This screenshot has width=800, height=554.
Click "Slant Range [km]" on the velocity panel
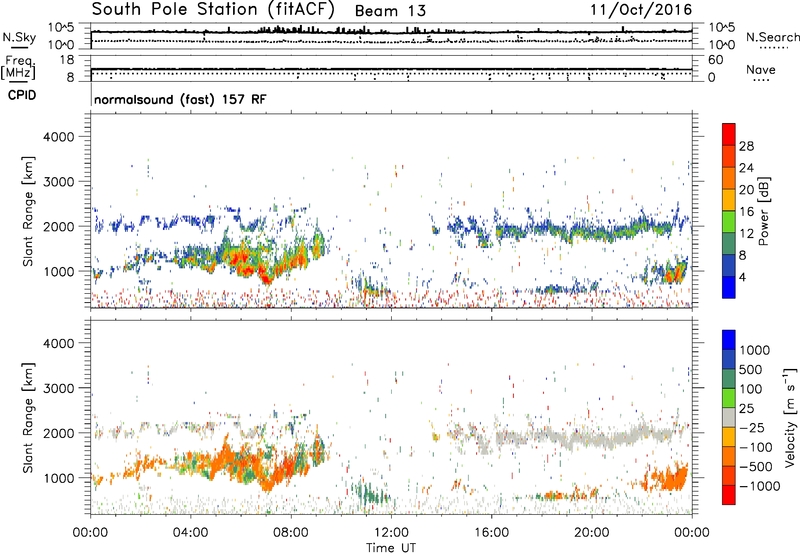pos(28,418)
